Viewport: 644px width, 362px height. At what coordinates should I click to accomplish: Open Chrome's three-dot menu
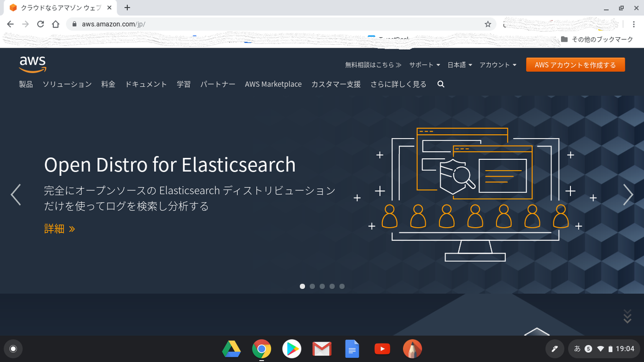[x=634, y=24]
